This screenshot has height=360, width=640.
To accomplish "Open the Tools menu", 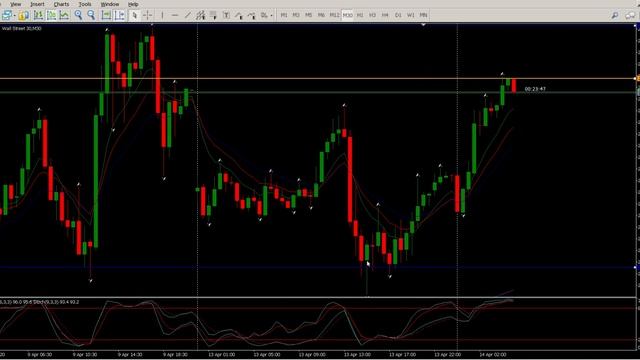I will [85, 4].
